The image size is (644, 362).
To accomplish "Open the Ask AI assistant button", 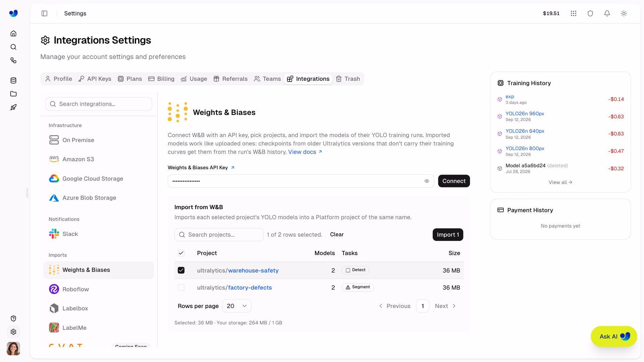I will coord(614,337).
